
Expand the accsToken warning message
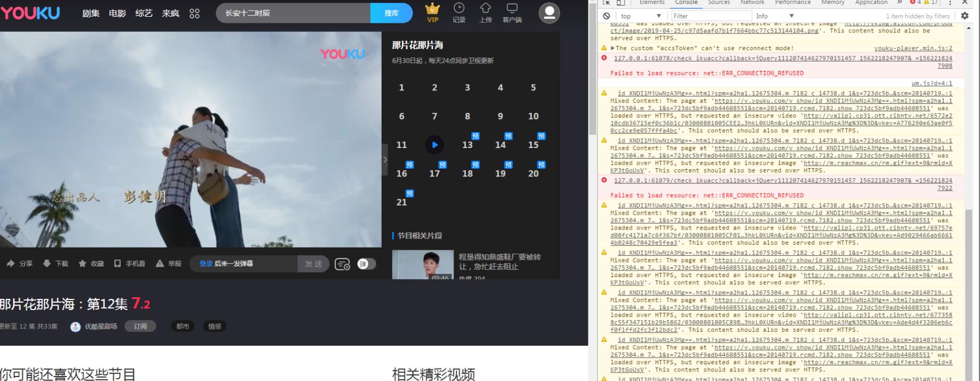tap(613, 48)
